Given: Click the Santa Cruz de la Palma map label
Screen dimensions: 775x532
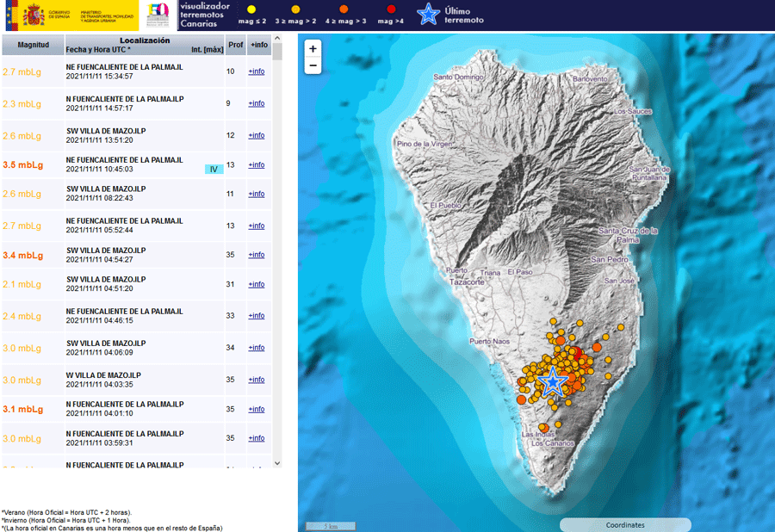Looking at the screenshot, I should 628,235.
